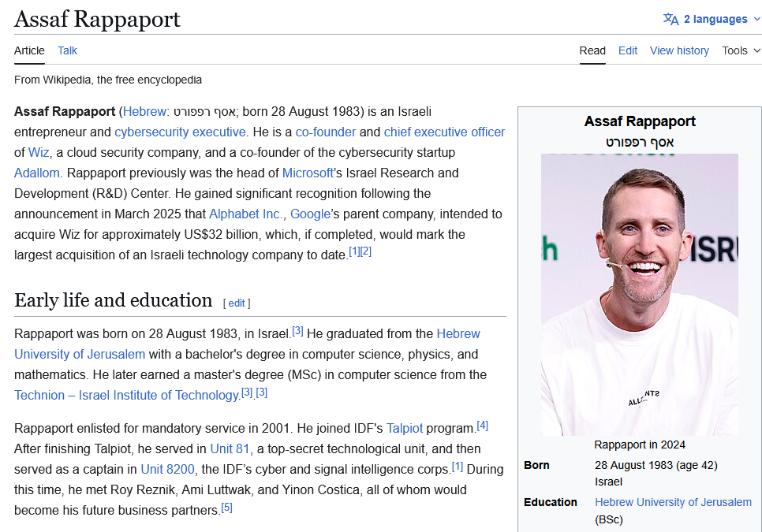This screenshot has width=762, height=532.
Task: Jump to citation [1] after 'signal intelligence corps'
Action: 458,467
